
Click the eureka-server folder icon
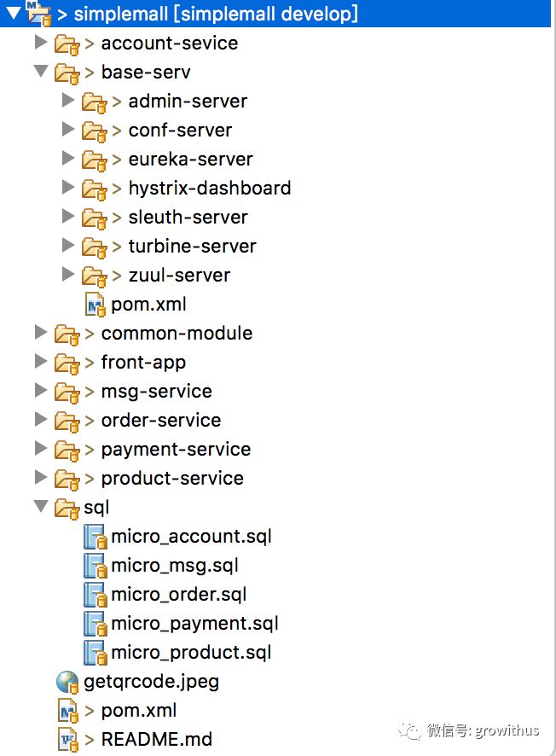95,159
